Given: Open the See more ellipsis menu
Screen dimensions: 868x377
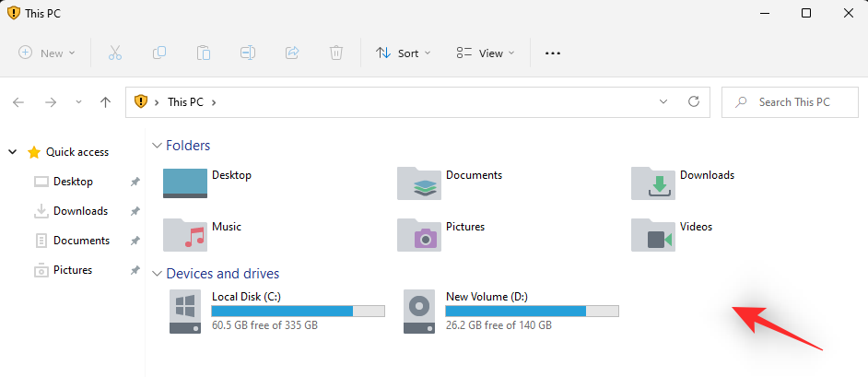Looking at the screenshot, I should [x=553, y=53].
